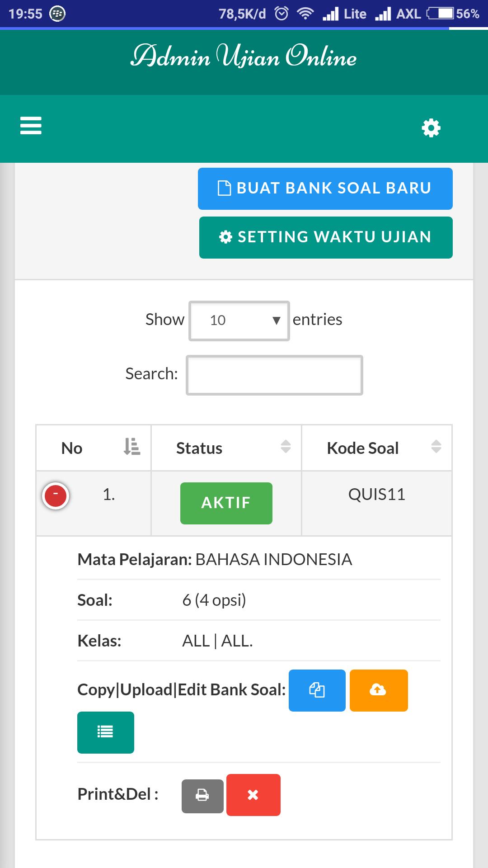Open the settings gear icon
This screenshot has width=488, height=868.
tap(431, 128)
